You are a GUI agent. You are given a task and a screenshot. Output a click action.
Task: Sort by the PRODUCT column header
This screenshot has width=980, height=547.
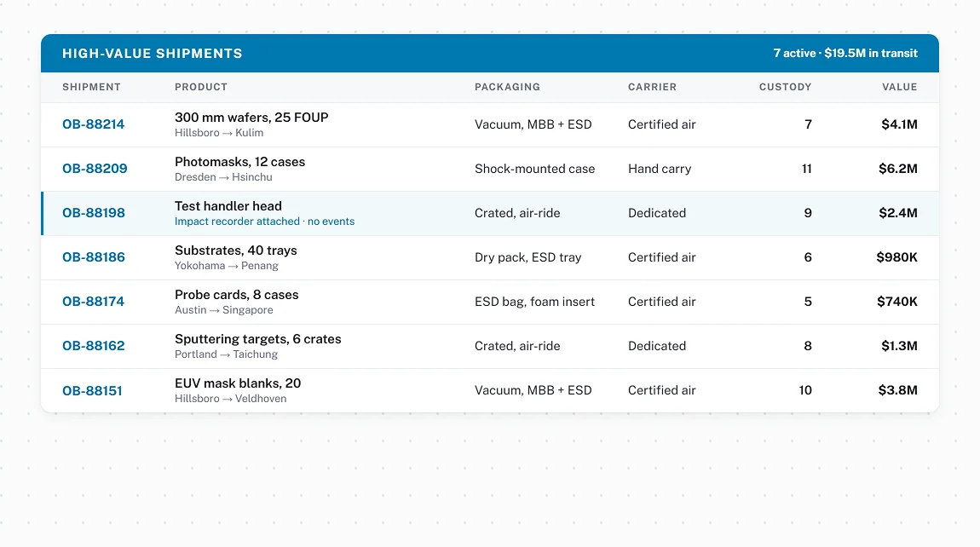tap(200, 87)
